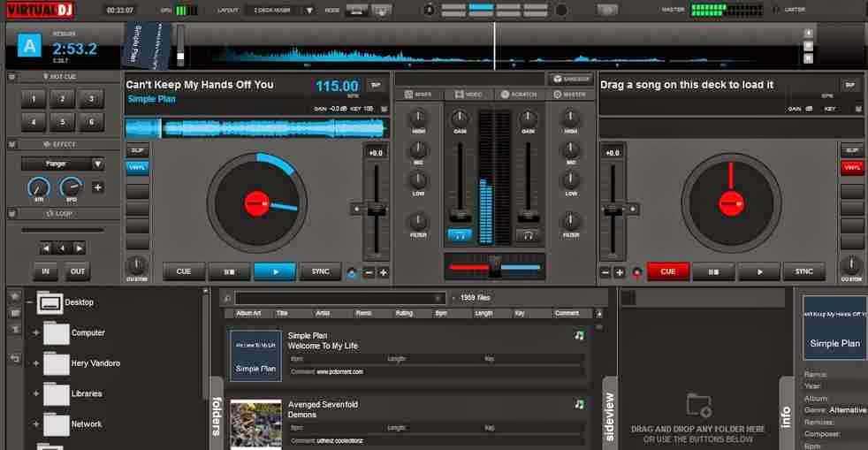The image size is (868, 450).
Task: Open the folders side tab
Action: [x=217, y=416]
